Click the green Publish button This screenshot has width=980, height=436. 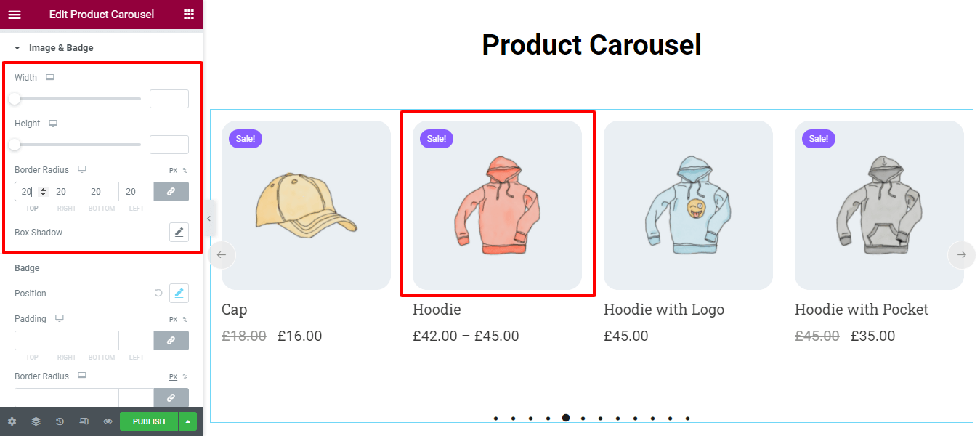[x=149, y=421]
